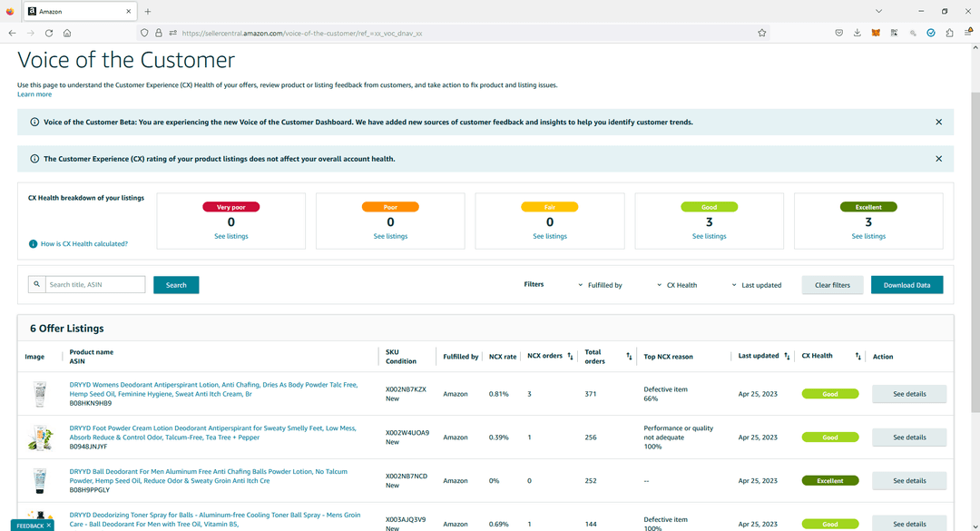Open the Pocket save icon in toolbar
The image size is (980, 531).
[838, 34]
